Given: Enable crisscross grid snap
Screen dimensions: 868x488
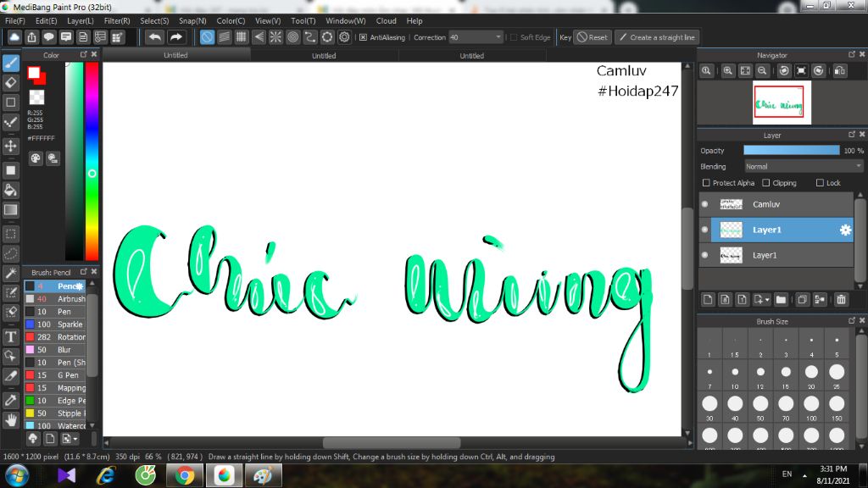Looking at the screenshot, I should point(242,37).
